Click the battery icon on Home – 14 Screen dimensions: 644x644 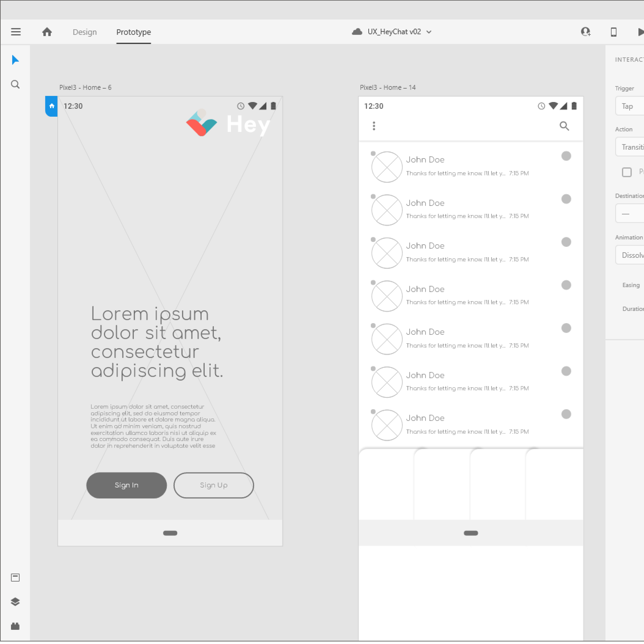[x=574, y=106]
